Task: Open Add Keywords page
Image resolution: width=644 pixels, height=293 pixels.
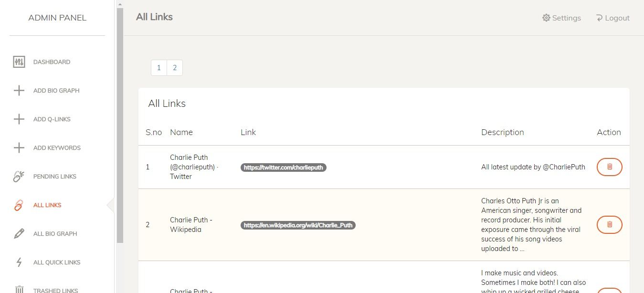Action: pos(57,148)
